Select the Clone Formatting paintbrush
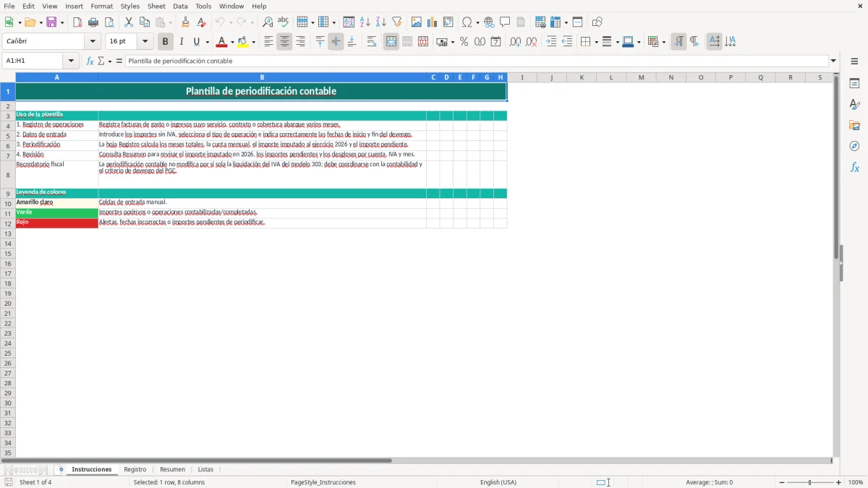The height and width of the screenshot is (488, 868). 185,22
